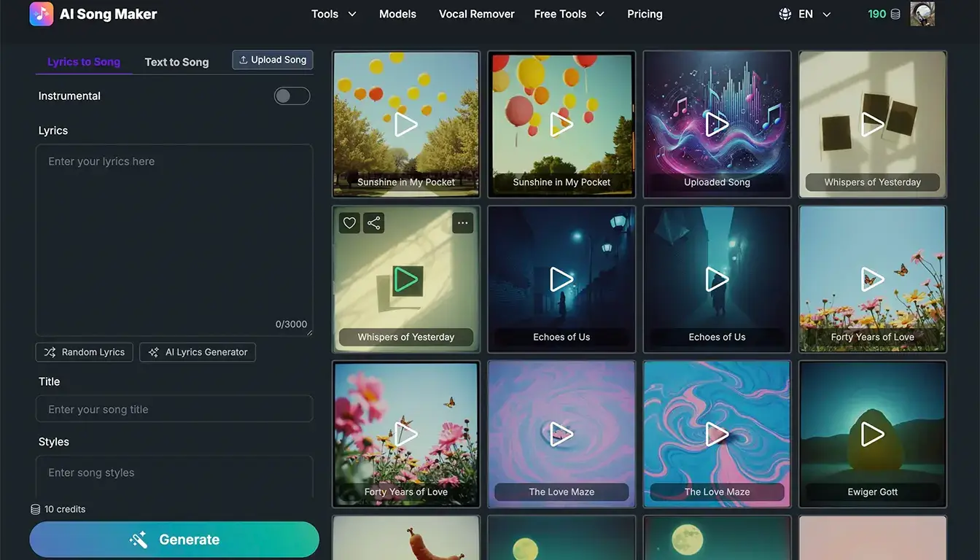Click your profile avatar
The height and width of the screenshot is (560, 980).
pyautogui.click(x=922, y=13)
